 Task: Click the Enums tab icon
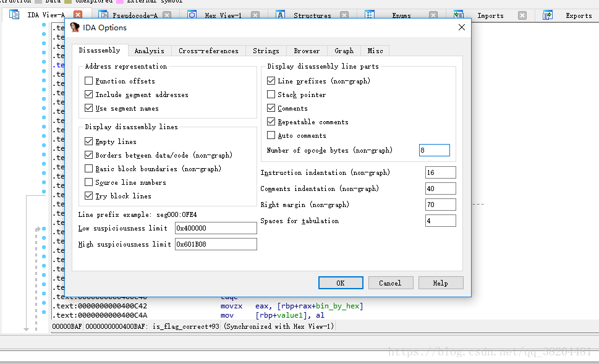pyautogui.click(x=370, y=15)
